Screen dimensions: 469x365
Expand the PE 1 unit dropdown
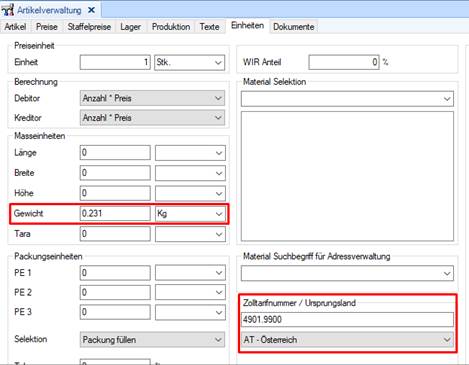click(x=190, y=273)
